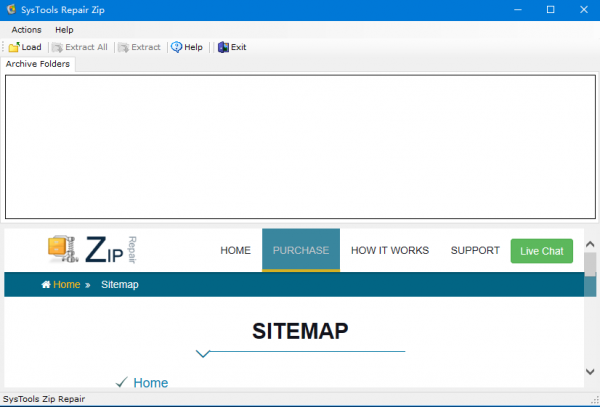Click the Extract All toolbar button
The image size is (600, 407).
coord(80,47)
